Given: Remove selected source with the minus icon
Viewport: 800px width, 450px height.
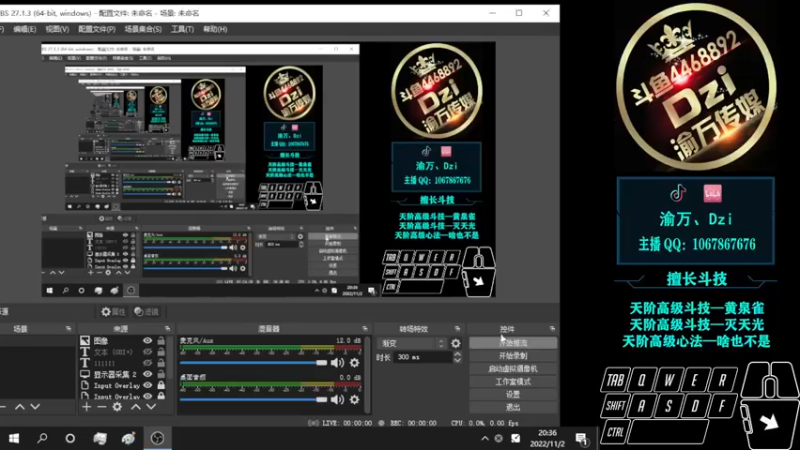Looking at the screenshot, I should pos(102,407).
